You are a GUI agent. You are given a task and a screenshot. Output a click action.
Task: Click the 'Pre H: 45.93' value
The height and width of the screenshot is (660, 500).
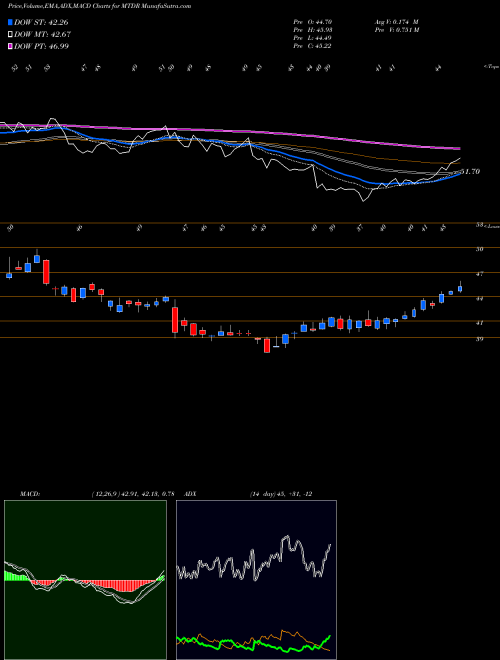click(x=313, y=30)
